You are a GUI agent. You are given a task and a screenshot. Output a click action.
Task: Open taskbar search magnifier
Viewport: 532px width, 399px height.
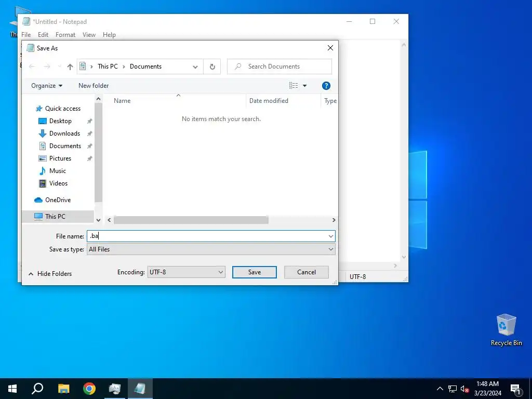(37, 389)
